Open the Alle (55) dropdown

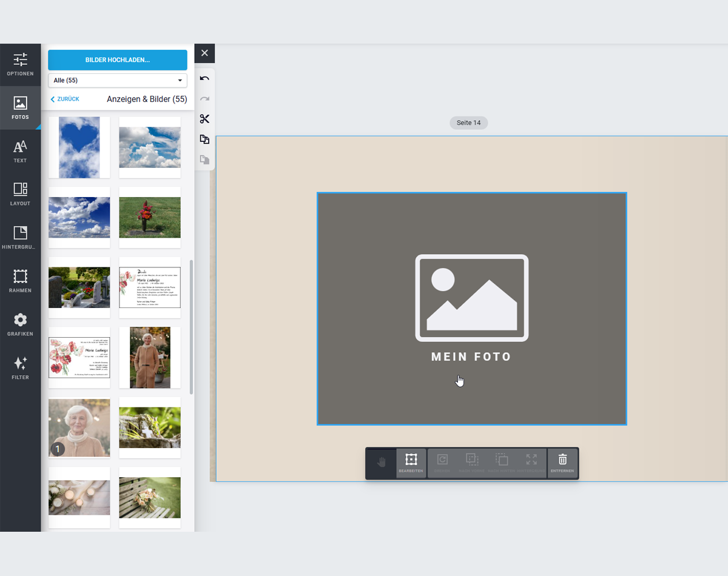tap(118, 80)
